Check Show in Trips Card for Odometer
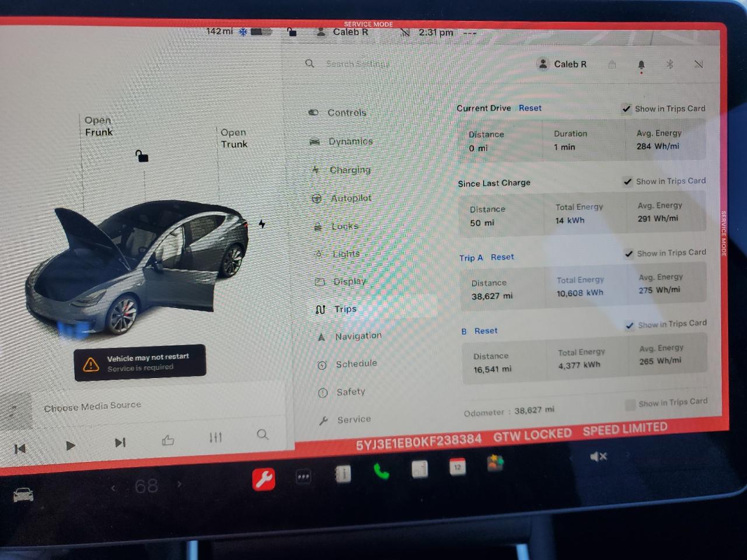Image resolution: width=747 pixels, height=560 pixels. 630,404
